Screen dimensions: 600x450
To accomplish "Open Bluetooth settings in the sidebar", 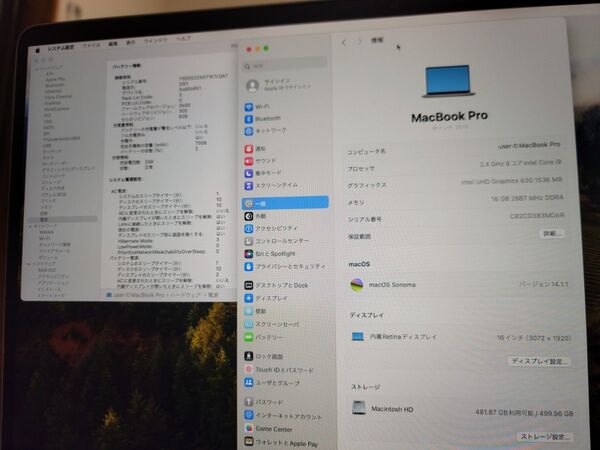I will (x=263, y=119).
